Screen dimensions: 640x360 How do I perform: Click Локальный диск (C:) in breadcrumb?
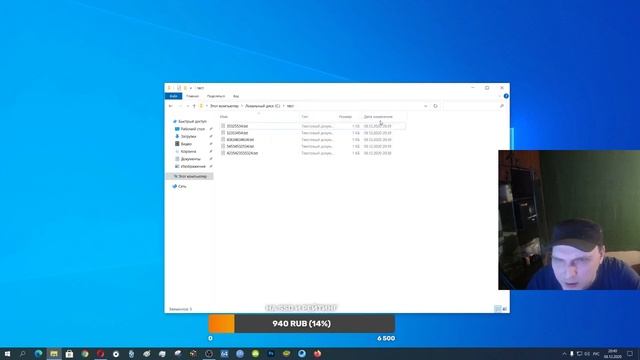262,106
